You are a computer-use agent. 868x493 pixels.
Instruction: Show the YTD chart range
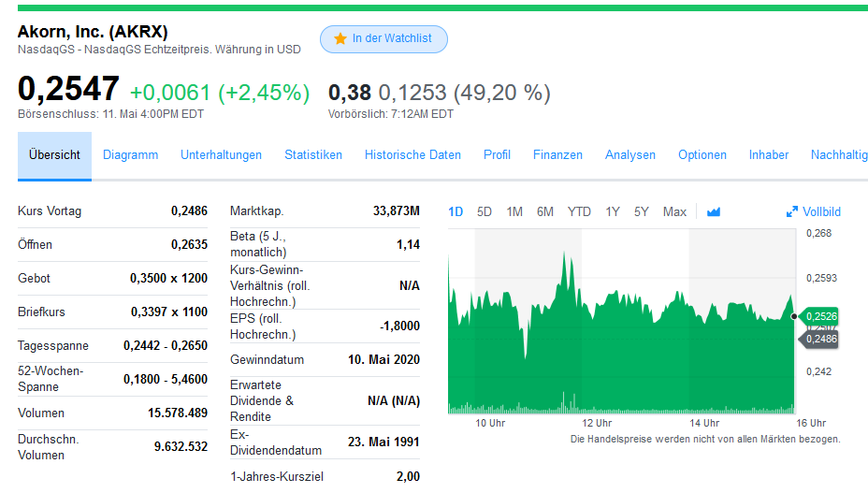coord(579,212)
